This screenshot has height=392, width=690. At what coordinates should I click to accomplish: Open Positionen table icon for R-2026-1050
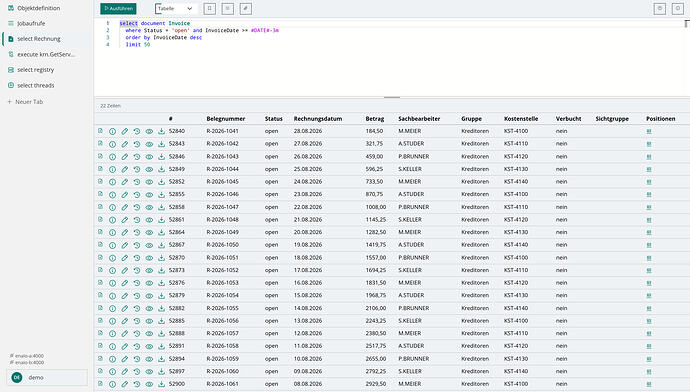pyautogui.click(x=649, y=245)
